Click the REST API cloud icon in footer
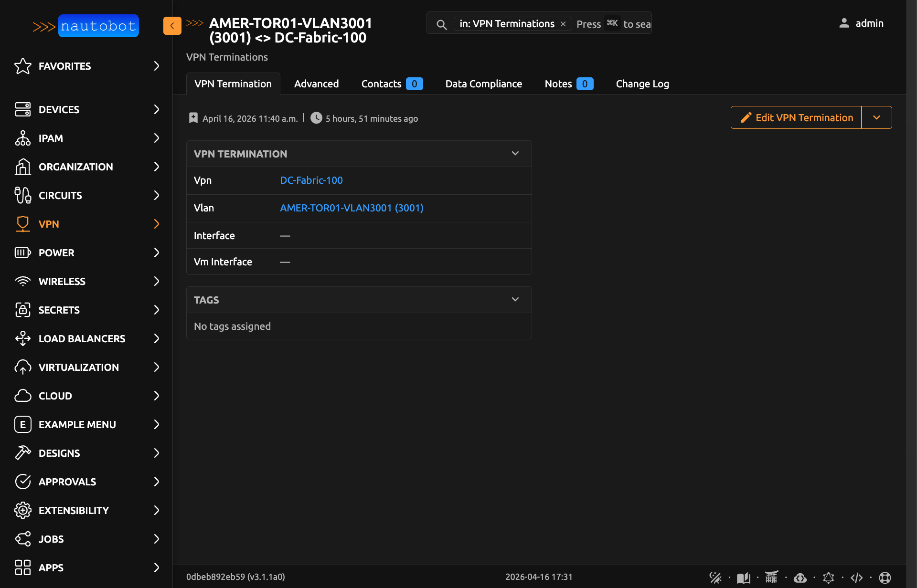The height and width of the screenshot is (588, 917). point(800,577)
